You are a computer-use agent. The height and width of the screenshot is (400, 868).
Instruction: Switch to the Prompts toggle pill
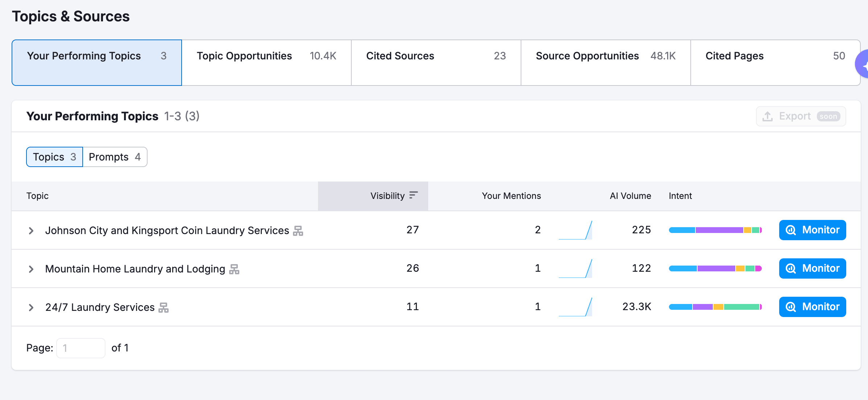[x=115, y=157]
